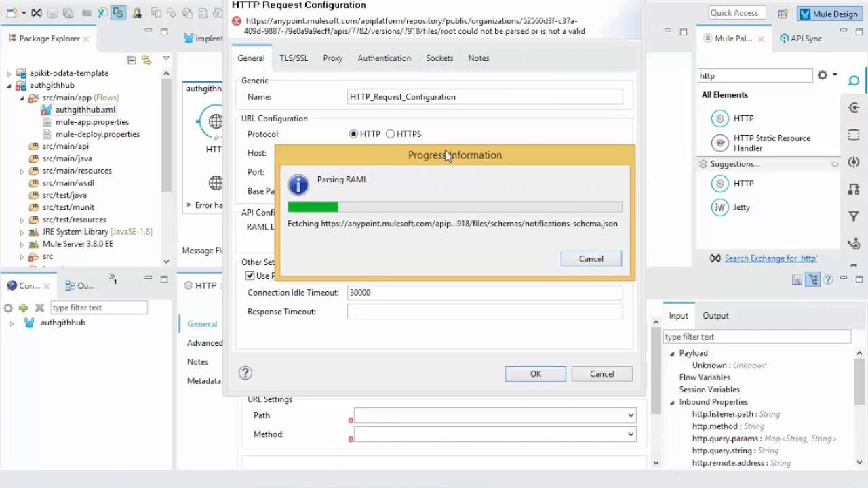
Task: Click Cancel in HTTP Request Configuration dialog
Action: pos(602,374)
